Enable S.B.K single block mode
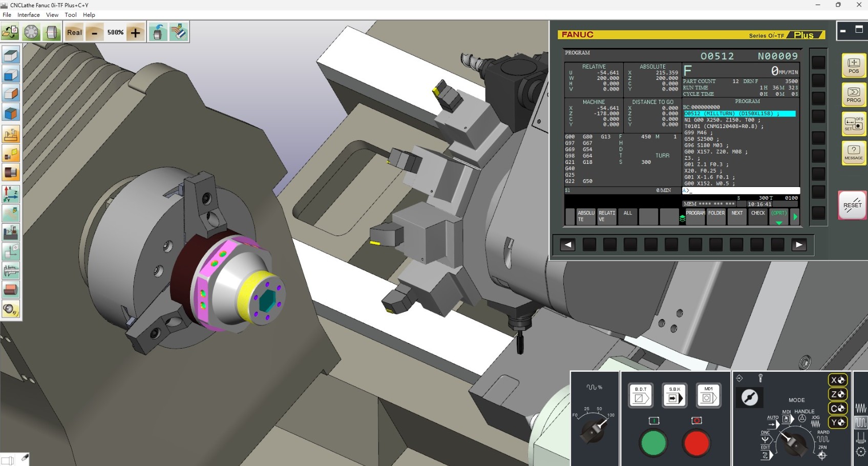Image resolution: width=868 pixels, height=466 pixels. click(674, 395)
